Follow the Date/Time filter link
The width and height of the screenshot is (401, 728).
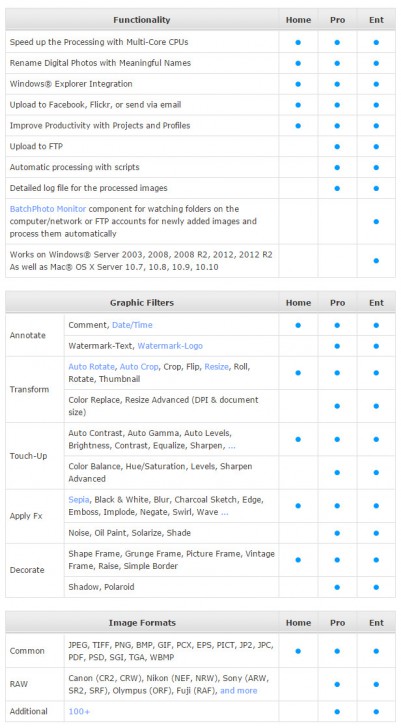pos(132,325)
